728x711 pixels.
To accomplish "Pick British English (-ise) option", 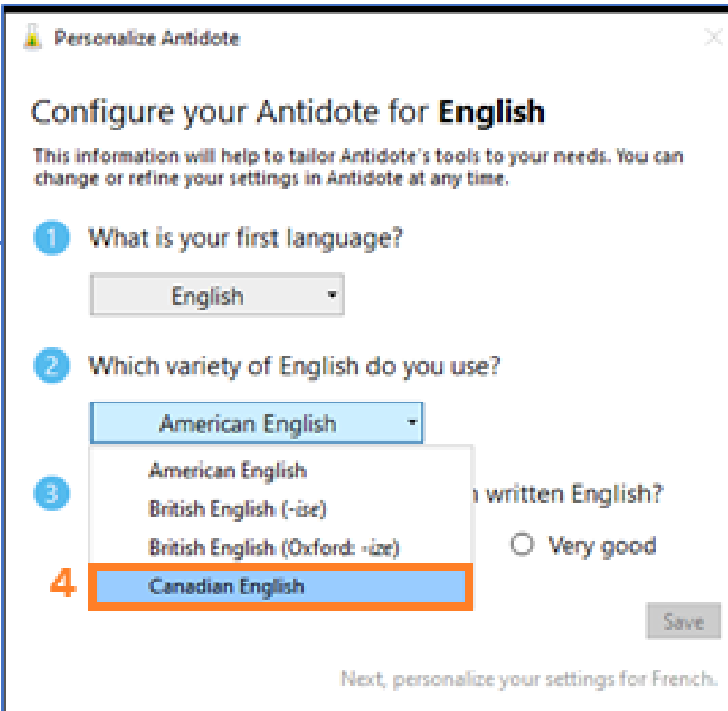I will (x=237, y=508).
